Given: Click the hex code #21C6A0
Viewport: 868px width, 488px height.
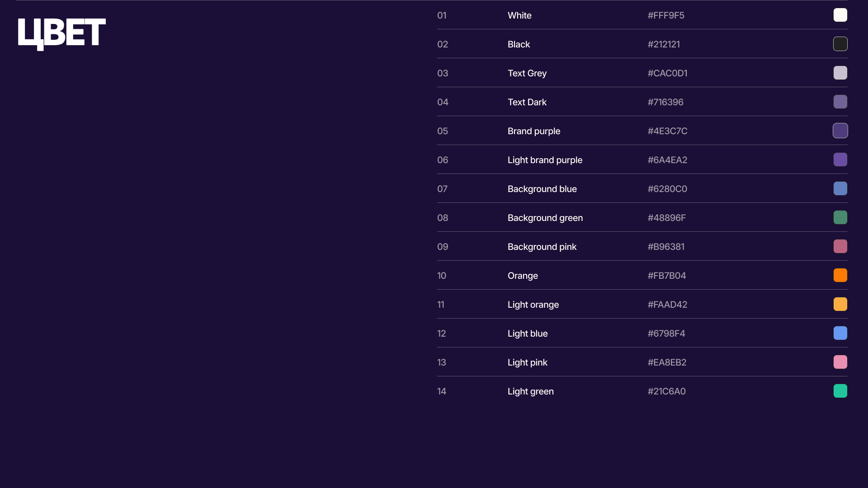Looking at the screenshot, I should (666, 391).
